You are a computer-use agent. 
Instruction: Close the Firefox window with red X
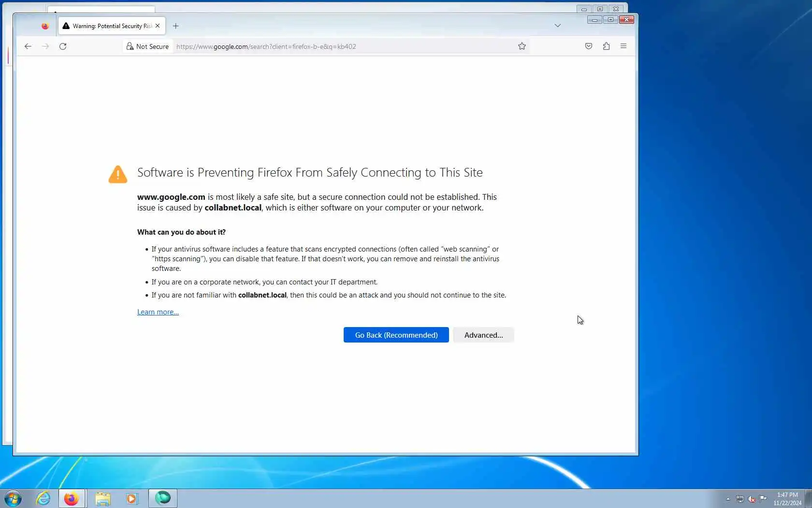click(626, 20)
